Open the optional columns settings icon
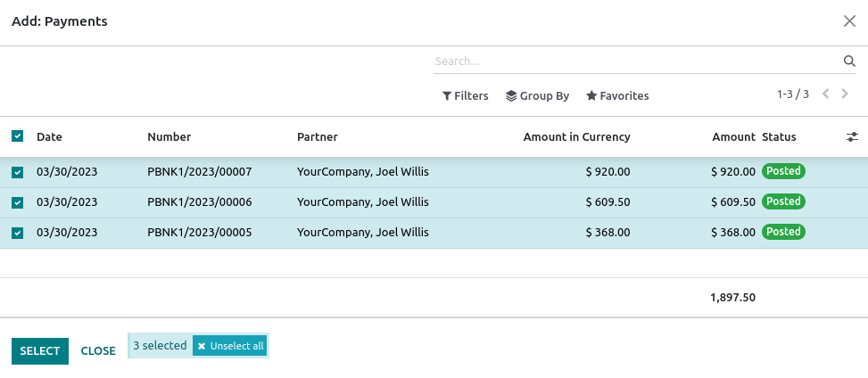Viewport: 868px width, 378px height. [852, 137]
